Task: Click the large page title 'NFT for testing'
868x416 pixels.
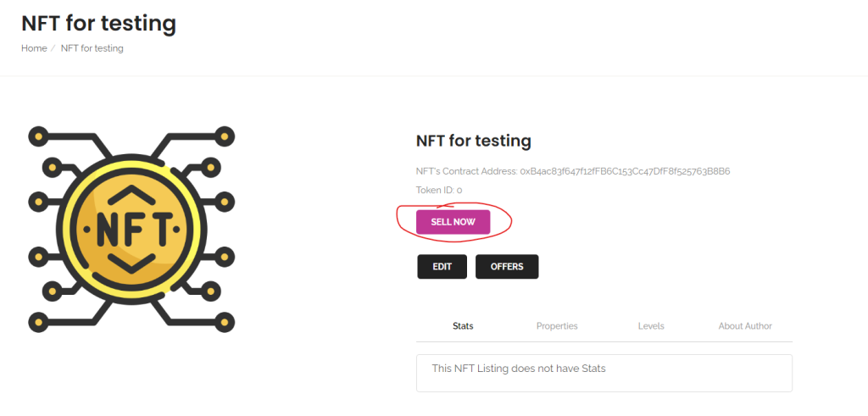Action: click(98, 23)
